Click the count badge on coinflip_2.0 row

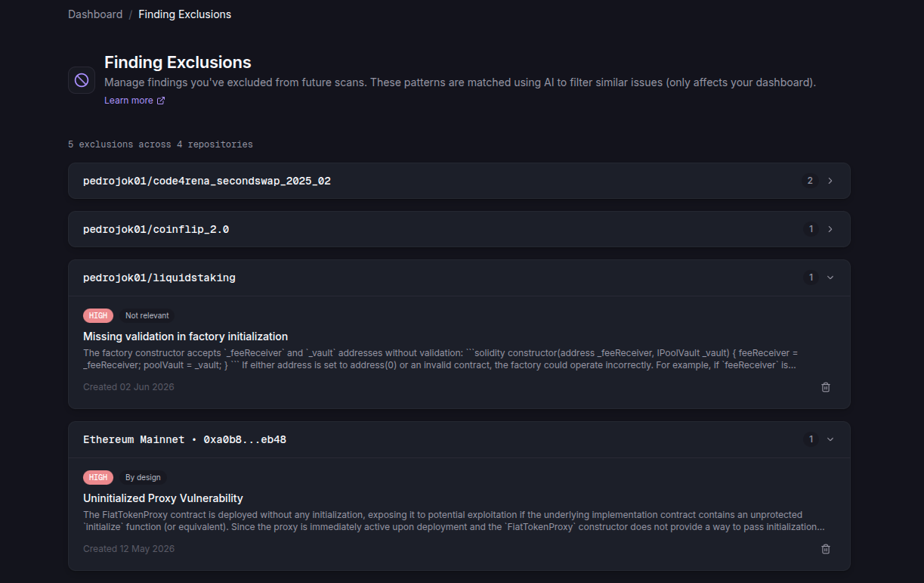pos(811,229)
